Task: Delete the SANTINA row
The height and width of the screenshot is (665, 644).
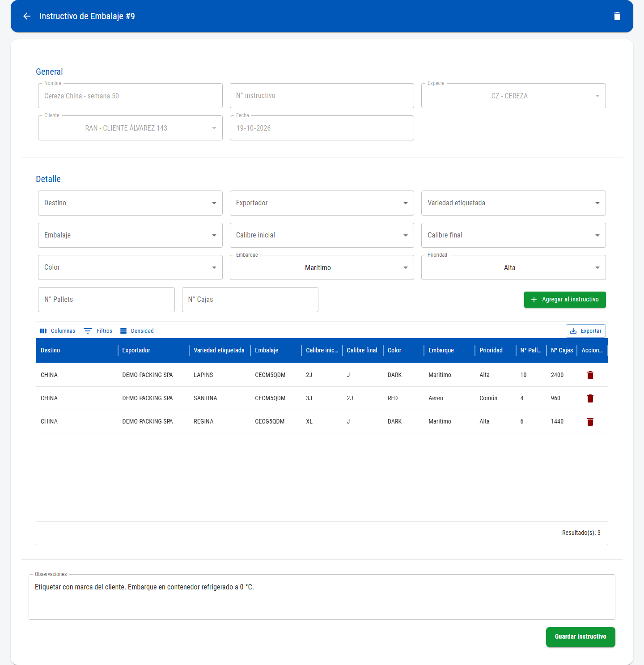Action: click(x=590, y=398)
